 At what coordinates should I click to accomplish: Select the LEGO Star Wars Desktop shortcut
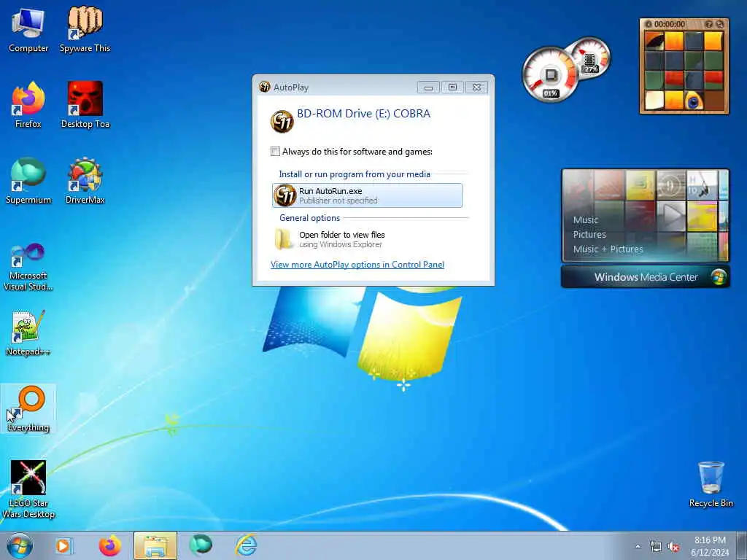(x=28, y=489)
